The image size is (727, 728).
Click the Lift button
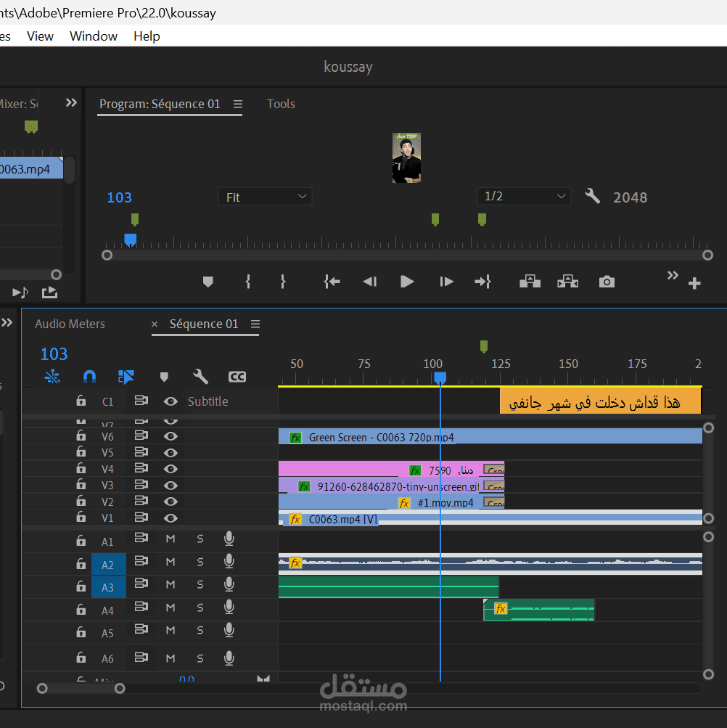point(530,282)
